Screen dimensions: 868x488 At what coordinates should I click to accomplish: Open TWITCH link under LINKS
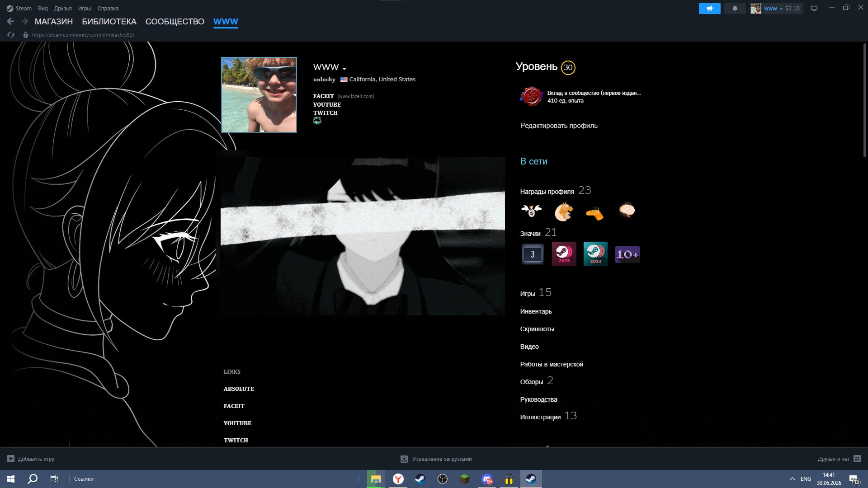(x=236, y=440)
